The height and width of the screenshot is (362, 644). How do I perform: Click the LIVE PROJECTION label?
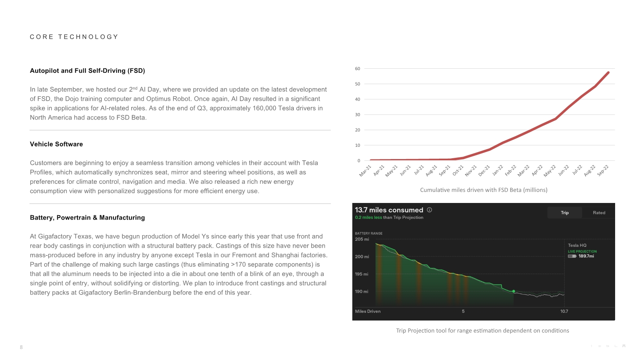click(582, 251)
